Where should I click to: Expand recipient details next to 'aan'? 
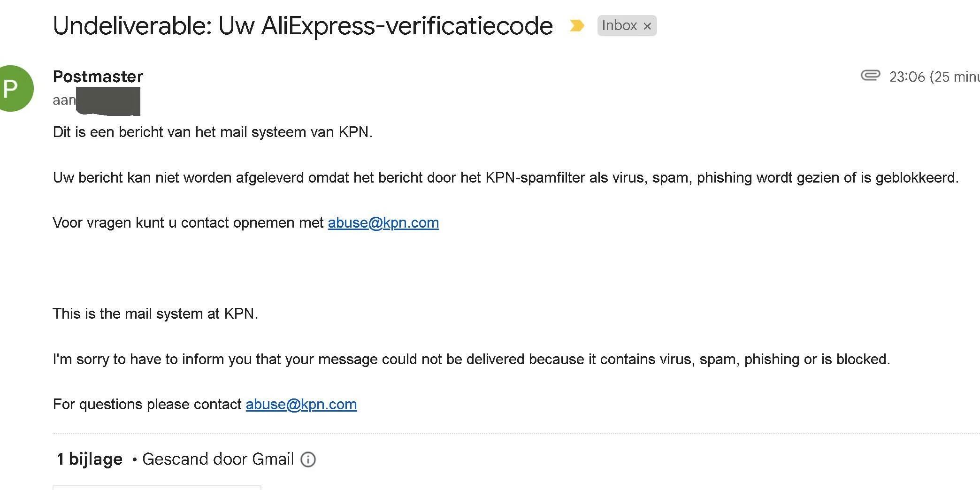(x=108, y=100)
